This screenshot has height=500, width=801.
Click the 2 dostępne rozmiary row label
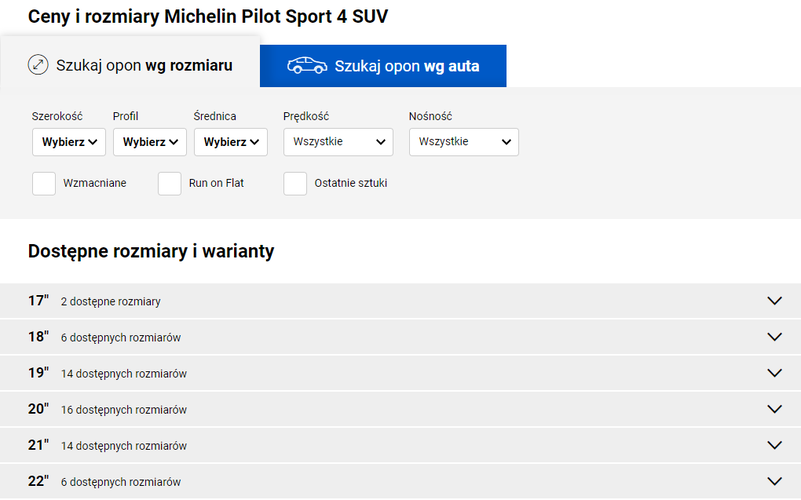110,302
